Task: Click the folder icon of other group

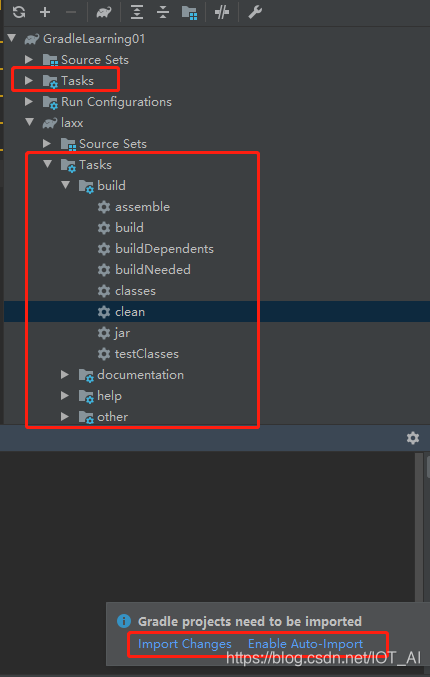Action: pos(86,417)
